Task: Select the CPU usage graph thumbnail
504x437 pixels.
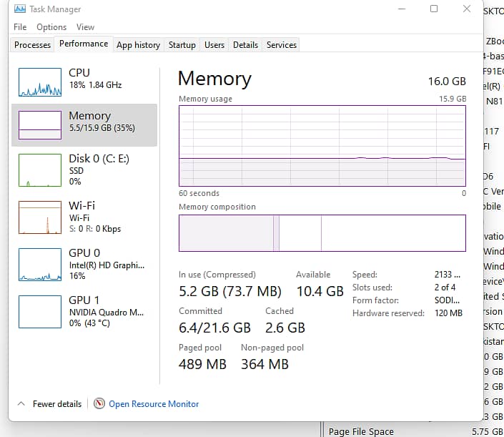Action: coord(39,82)
